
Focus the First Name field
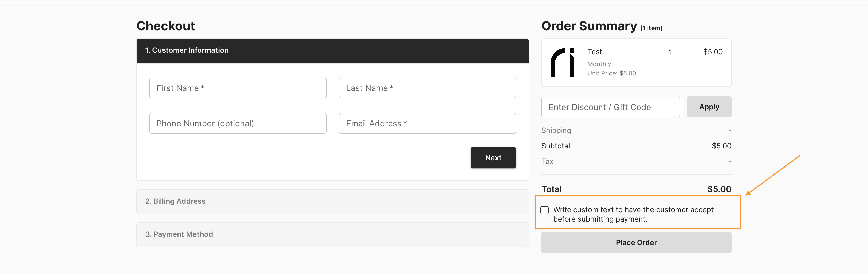point(238,88)
